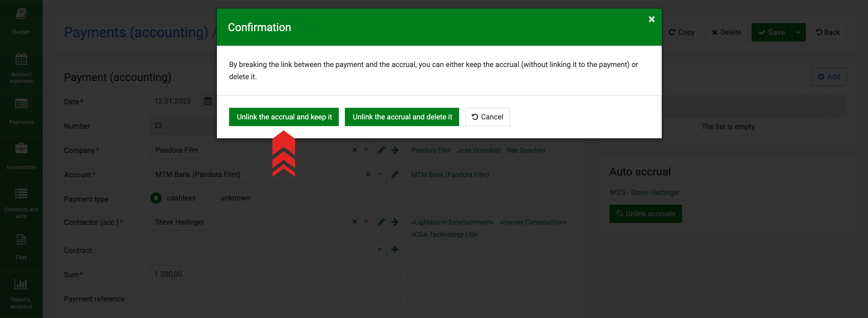Open Accountable sidebar section
The height and width of the screenshot is (318, 868).
click(x=21, y=159)
